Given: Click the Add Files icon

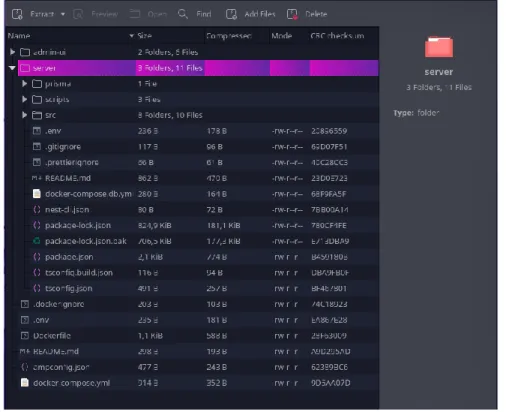Looking at the screenshot, I should tap(231, 14).
